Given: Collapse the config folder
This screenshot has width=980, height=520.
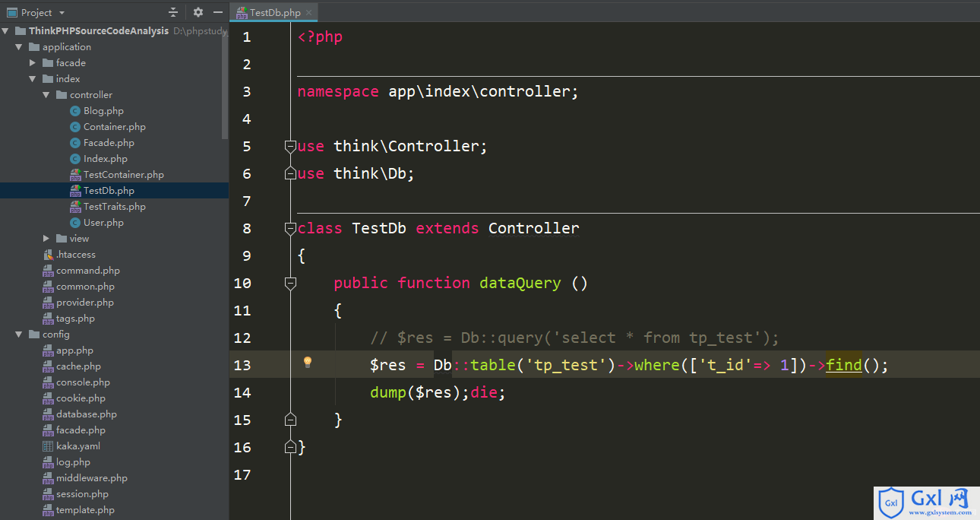Looking at the screenshot, I should [19, 335].
